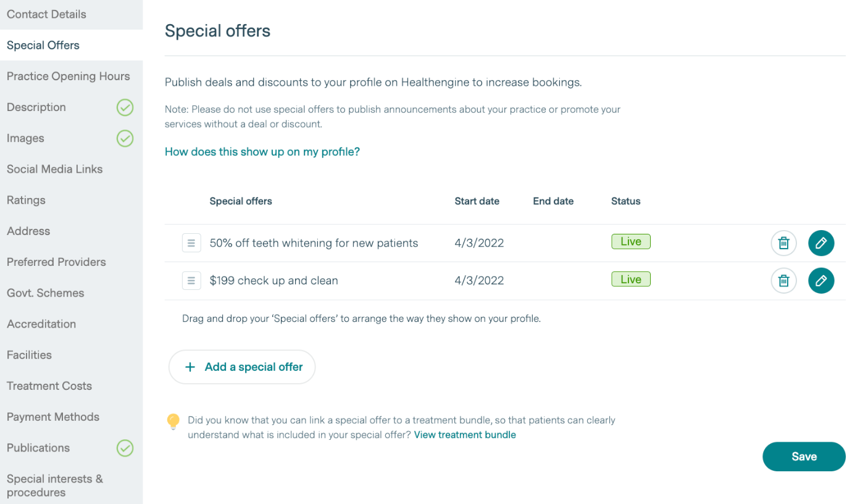Navigate to Treatment Costs in sidebar
The image size is (847, 504).
click(x=49, y=386)
